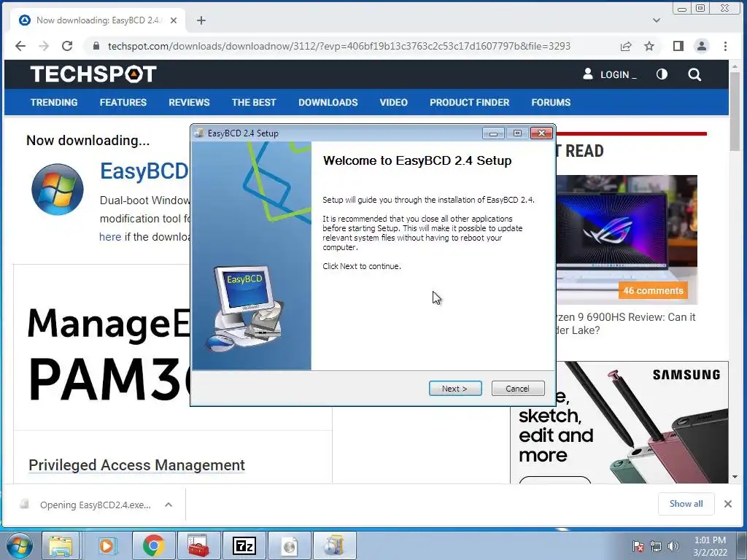Open Chrome profile avatar
This screenshot has width=747, height=560.
[x=701, y=46]
